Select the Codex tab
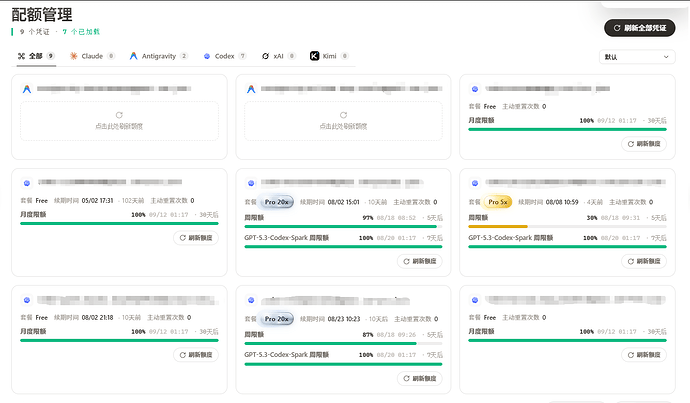 pos(224,56)
